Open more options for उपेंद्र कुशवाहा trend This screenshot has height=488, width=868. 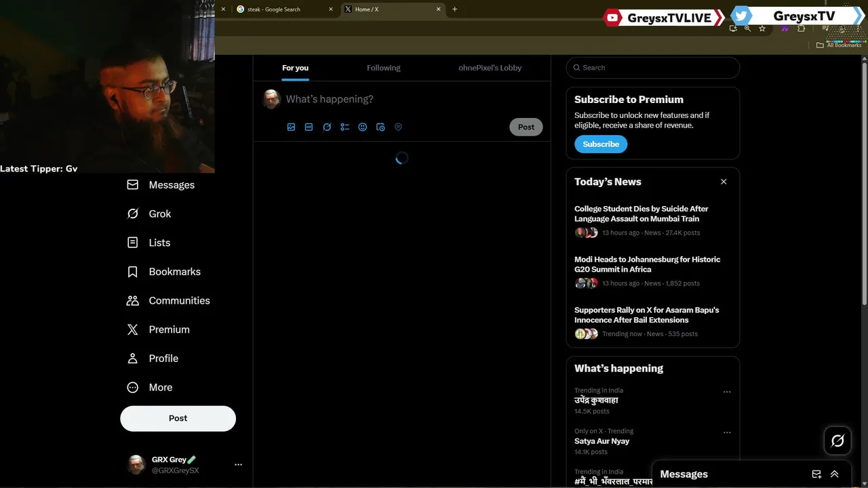click(x=727, y=392)
